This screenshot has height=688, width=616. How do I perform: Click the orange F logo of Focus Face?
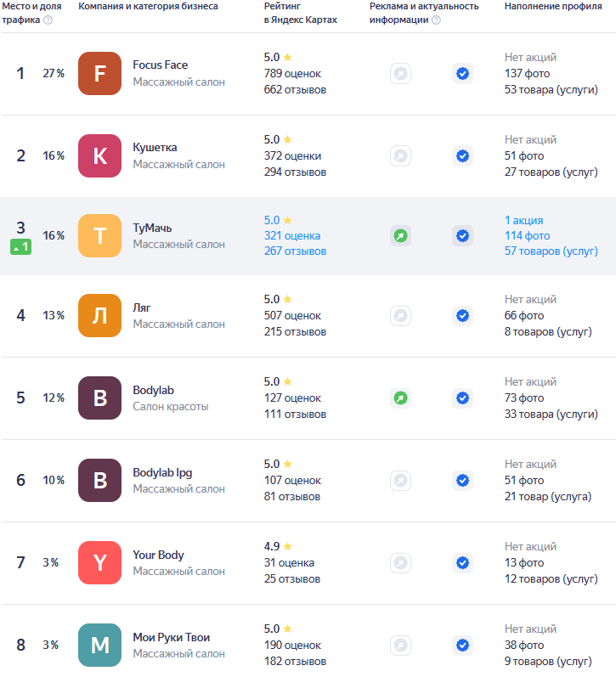tap(99, 74)
